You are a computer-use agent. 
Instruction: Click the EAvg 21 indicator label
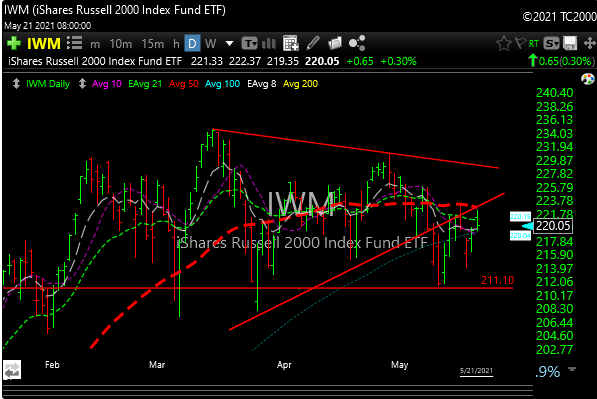(145, 84)
